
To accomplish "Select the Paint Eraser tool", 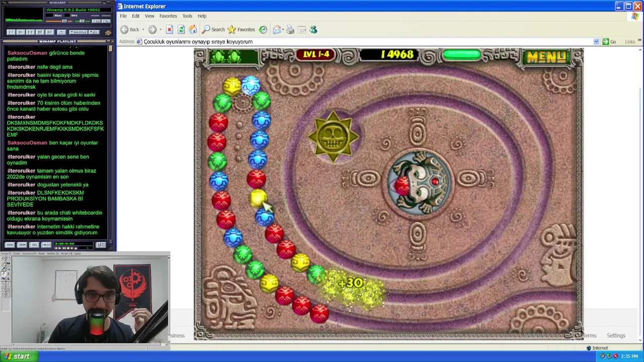I will point(4,263).
